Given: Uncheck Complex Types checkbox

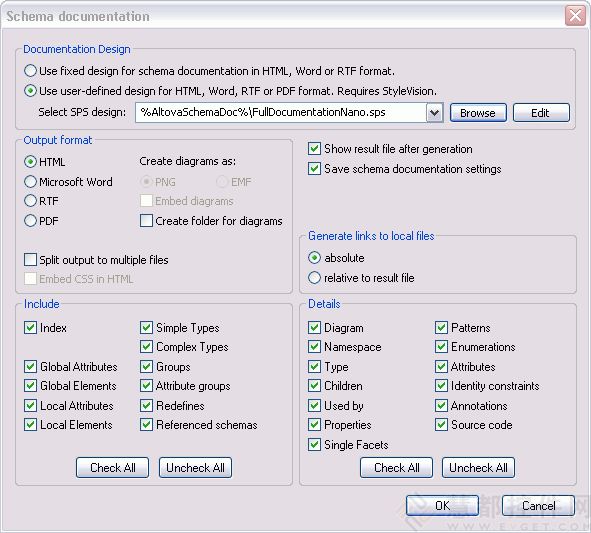Looking at the screenshot, I should click(146, 347).
